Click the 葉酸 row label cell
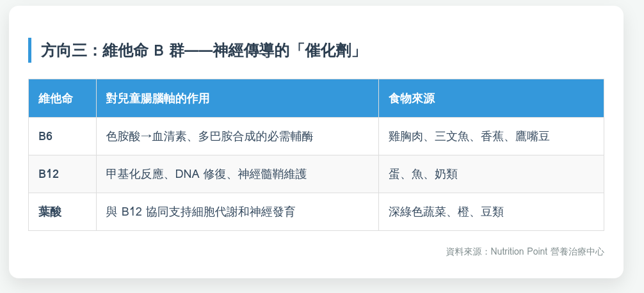Image resolution: width=644 pixels, height=293 pixels. (x=50, y=212)
